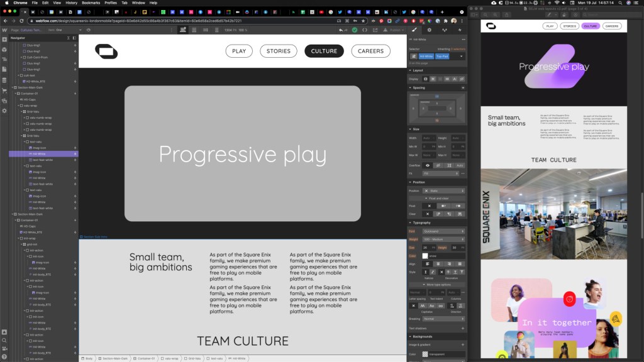Switch to the Style brush panel tab
The width and height of the screenshot is (644, 362).
414,30
